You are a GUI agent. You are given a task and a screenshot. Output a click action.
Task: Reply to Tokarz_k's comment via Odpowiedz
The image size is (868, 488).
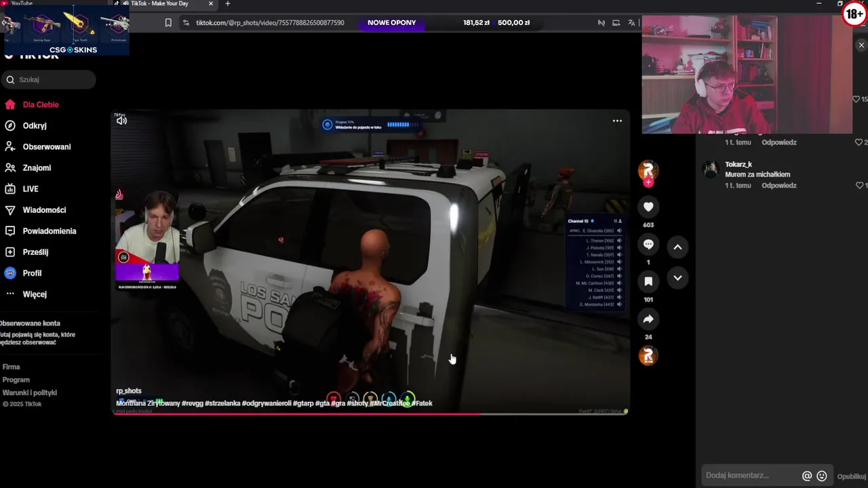point(778,186)
